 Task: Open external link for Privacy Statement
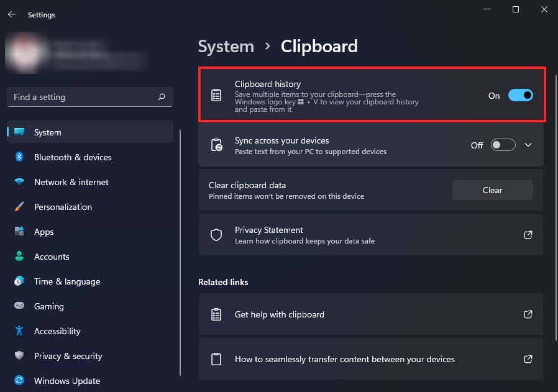click(x=528, y=235)
